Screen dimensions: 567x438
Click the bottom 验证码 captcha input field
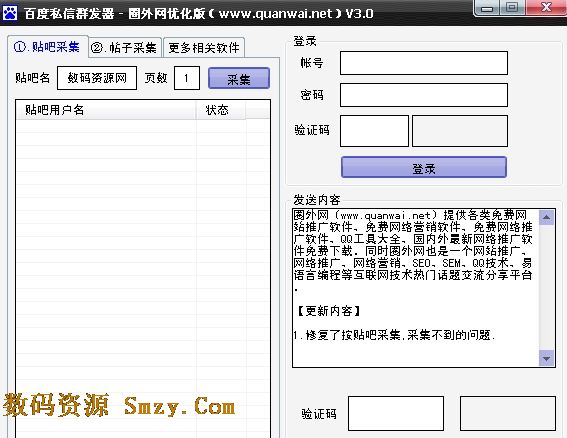(x=396, y=413)
